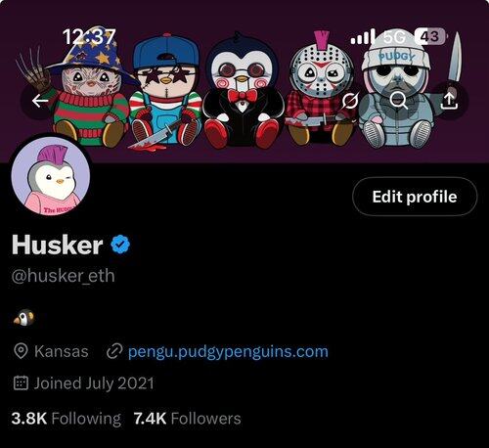The image size is (489, 448).
Task: Open the horror penguins banner image
Action: click(244, 81)
